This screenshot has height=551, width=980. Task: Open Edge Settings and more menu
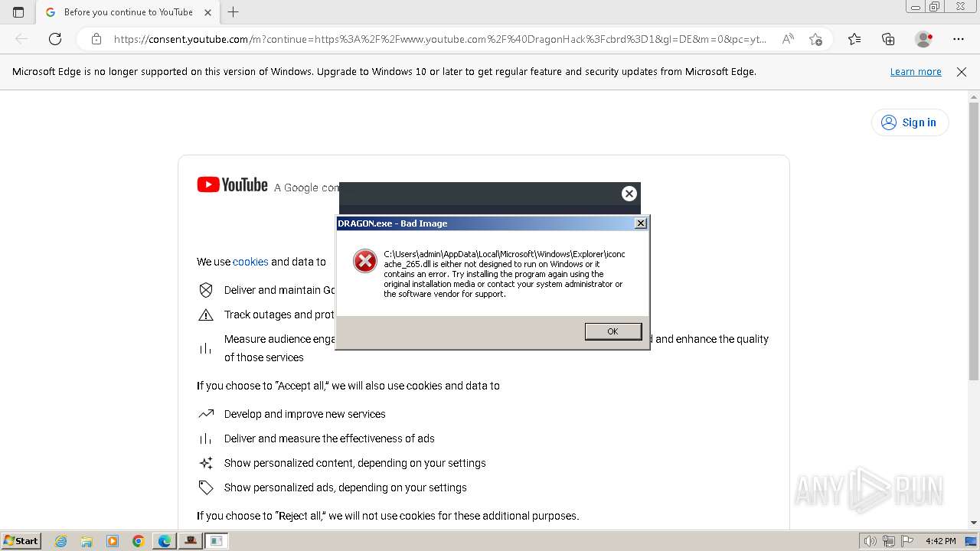[x=959, y=39]
